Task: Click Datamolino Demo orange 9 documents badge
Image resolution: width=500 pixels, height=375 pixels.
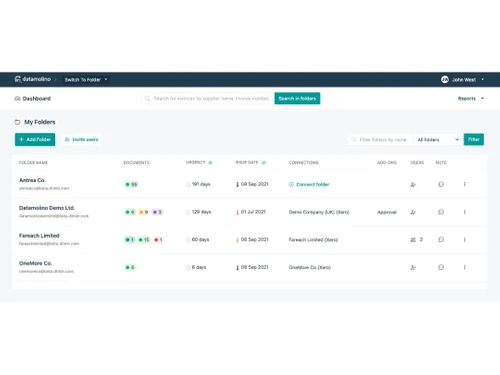Action: click(144, 212)
